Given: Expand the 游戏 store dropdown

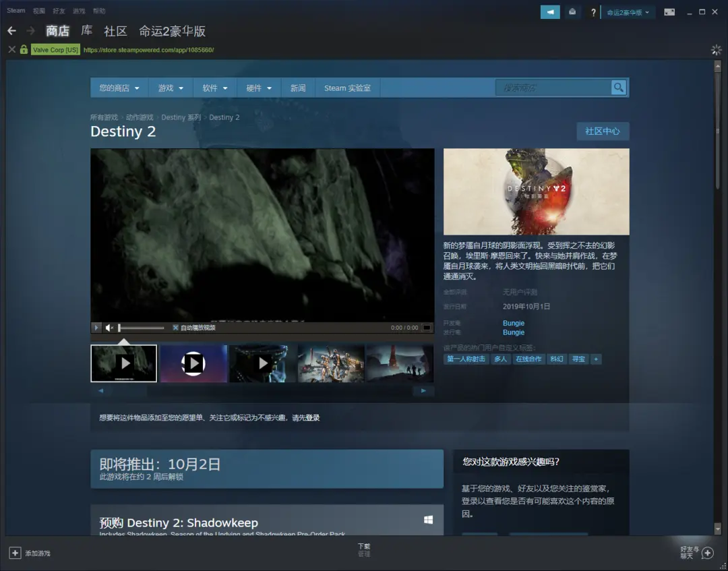Looking at the screenshot, I should 171,88.
